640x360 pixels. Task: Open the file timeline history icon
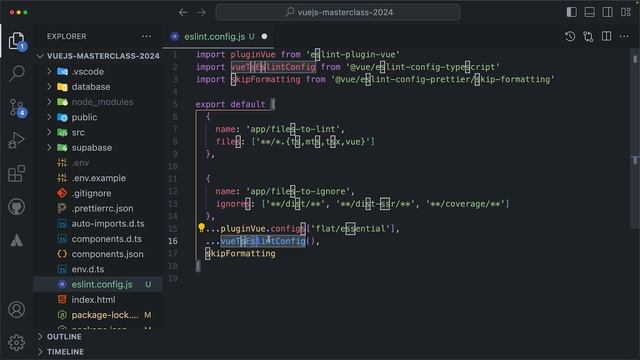(x=570, y=36)
